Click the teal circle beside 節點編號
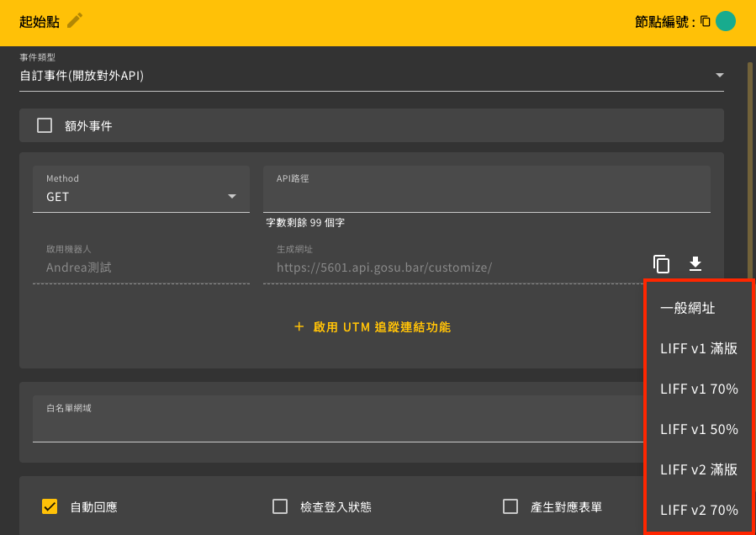 coord(726,22)
